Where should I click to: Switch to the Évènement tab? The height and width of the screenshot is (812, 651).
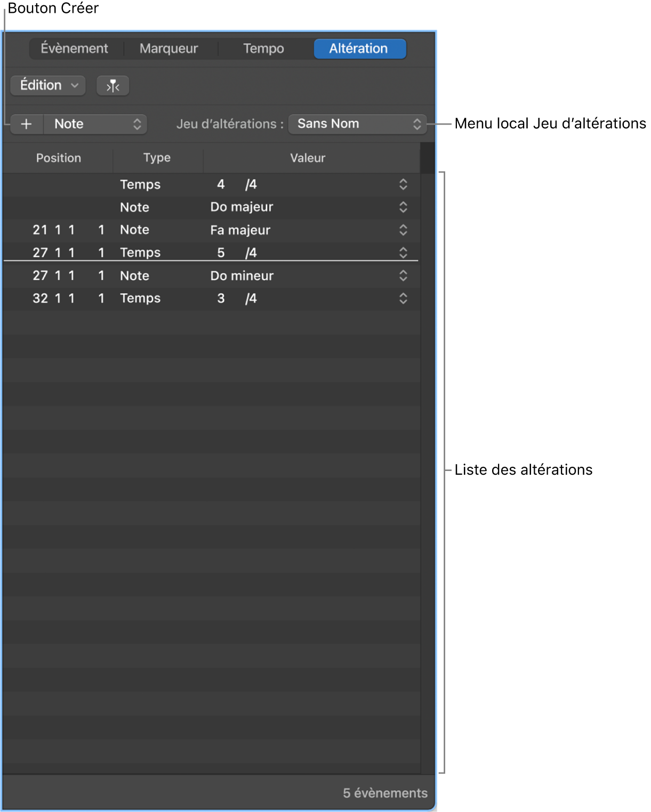tap(74, 48)
